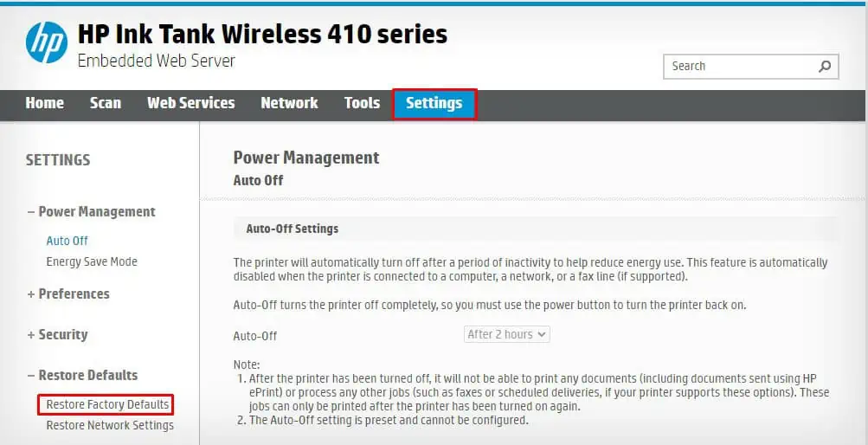Viewport: 868px width, 445px height.
Task: Click the search magnifier icon
Action: 825,66
